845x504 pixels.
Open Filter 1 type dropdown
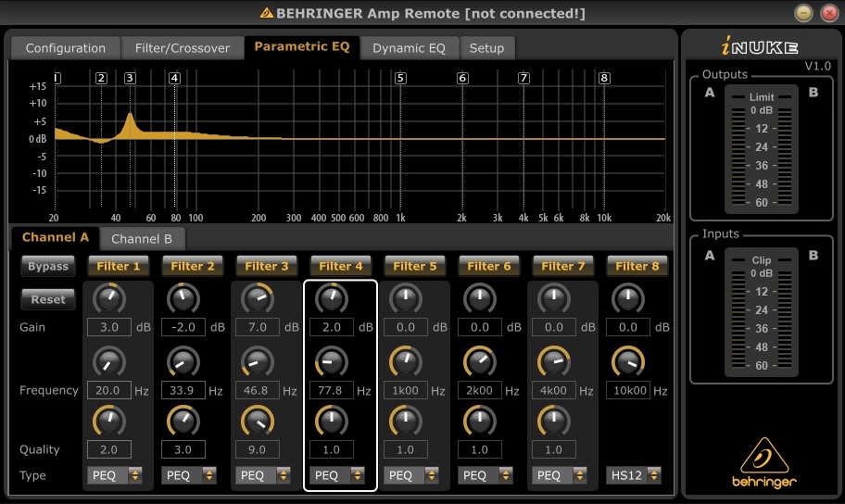(115, 475)
